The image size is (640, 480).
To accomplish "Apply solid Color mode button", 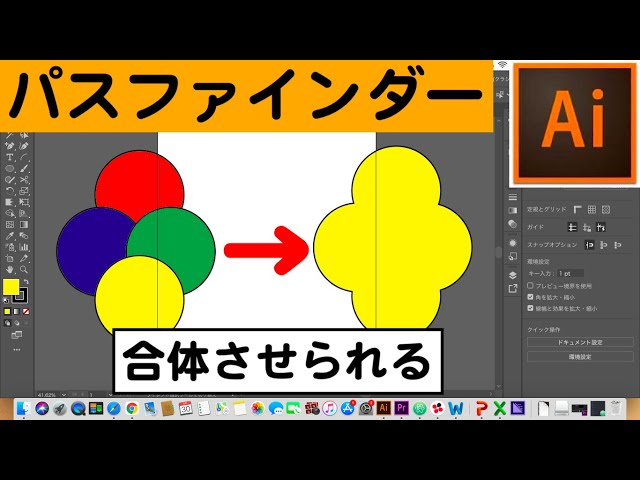I will (x=7, y=312).
